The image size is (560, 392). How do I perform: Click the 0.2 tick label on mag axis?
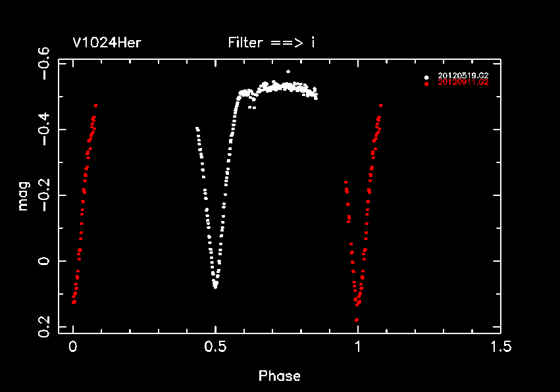[44, 326]
